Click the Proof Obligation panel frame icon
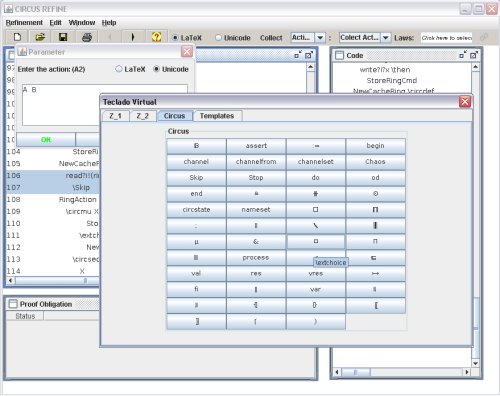The image size is (500, 396). tap(13, 304)
